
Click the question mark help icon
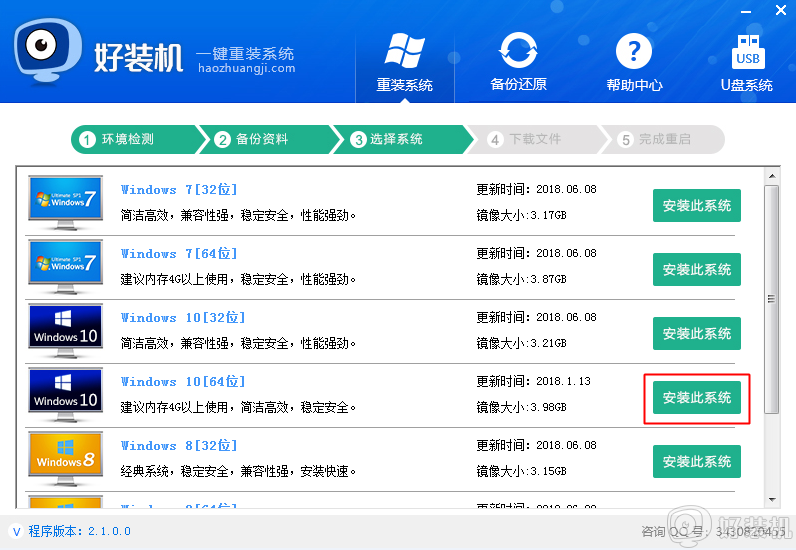point(634,51)
